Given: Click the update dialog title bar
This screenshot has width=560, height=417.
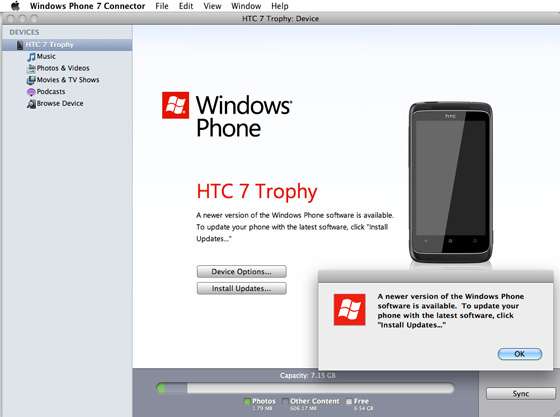Looking at the screenshot, I should [436, 277].
